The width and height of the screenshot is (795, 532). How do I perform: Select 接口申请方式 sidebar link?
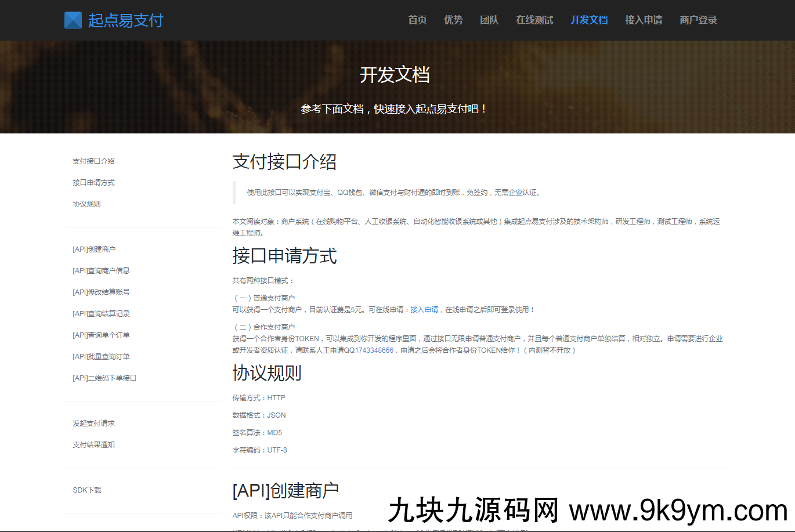(x=93, y=183)
